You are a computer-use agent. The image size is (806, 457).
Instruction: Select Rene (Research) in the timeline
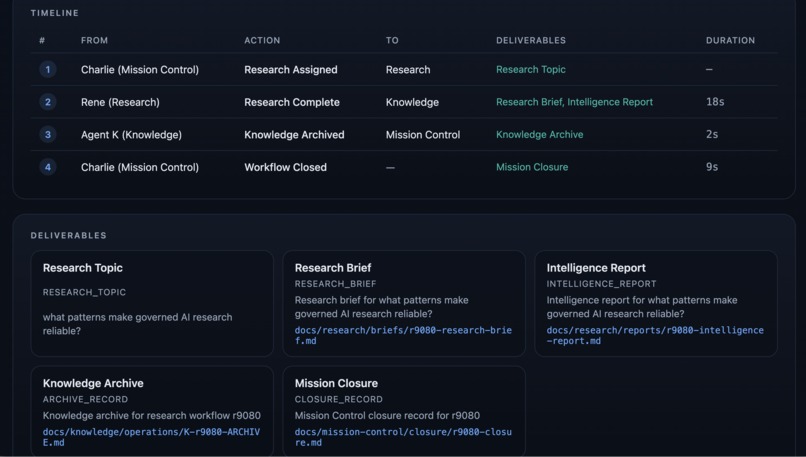(120, 102)
